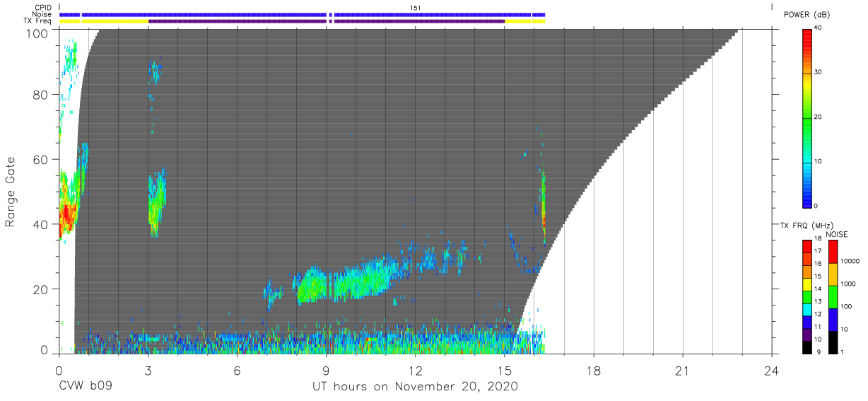Click the orange NOISE swatch above 1000
Viewport: 868px width, 401px height.
click(833, 274)
